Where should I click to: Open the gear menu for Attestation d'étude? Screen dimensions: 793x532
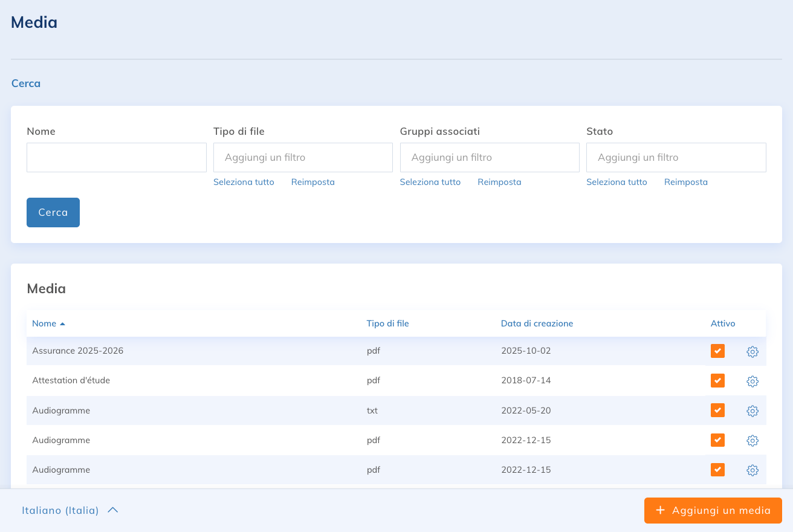point(753,381)
